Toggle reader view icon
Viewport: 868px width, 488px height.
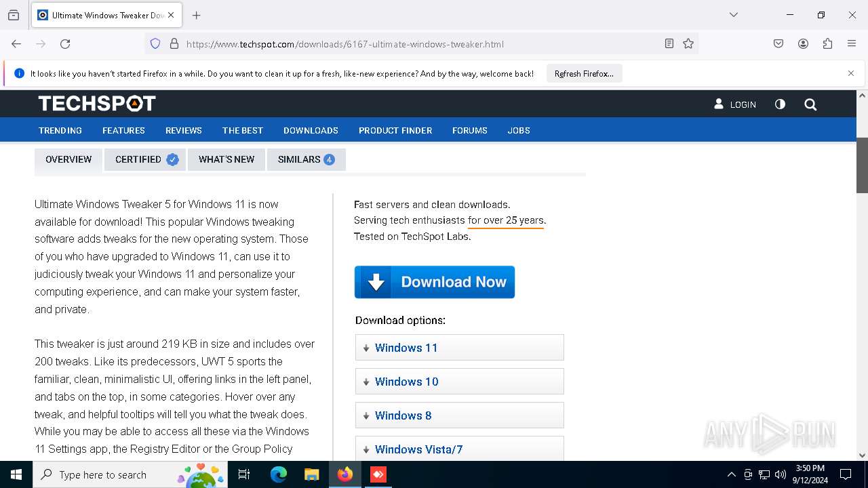click(x=669, y=44)
